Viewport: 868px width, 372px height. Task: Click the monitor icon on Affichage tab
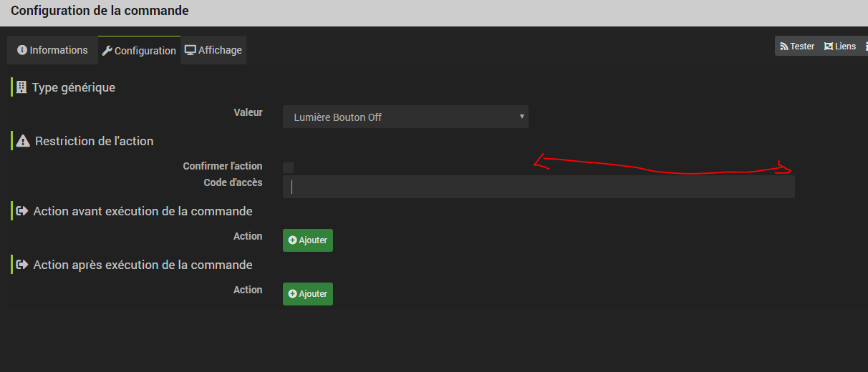click(191, 50)
